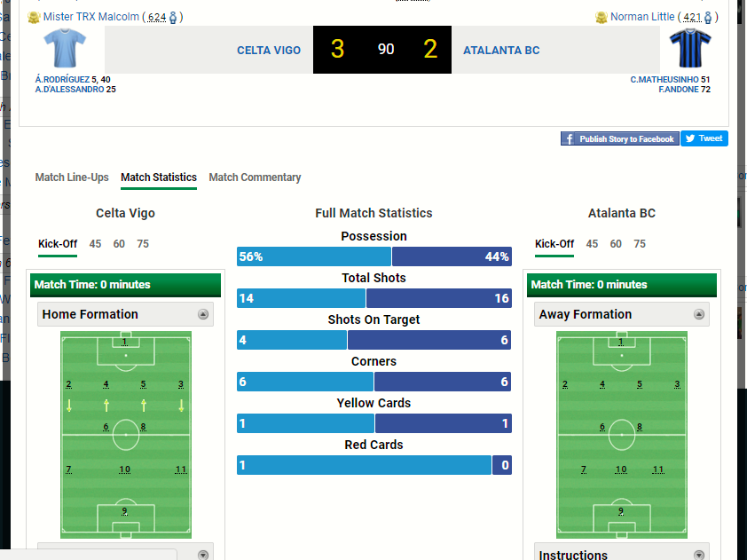The height and width of the screenshot is (560, 747).
Task: Select minute 45 for Celta Vigo formation
Action: click(95, 244)
